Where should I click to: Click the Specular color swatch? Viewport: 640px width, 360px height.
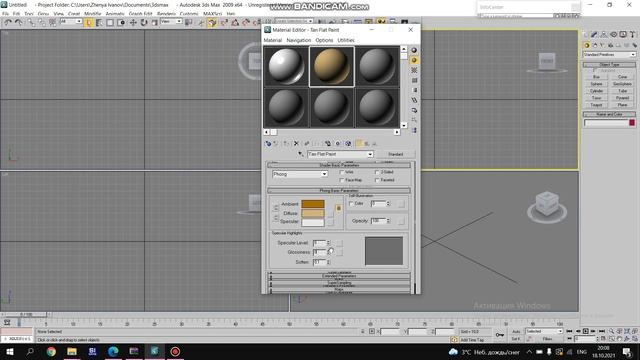pyautogui.click(x=313, y=222)
